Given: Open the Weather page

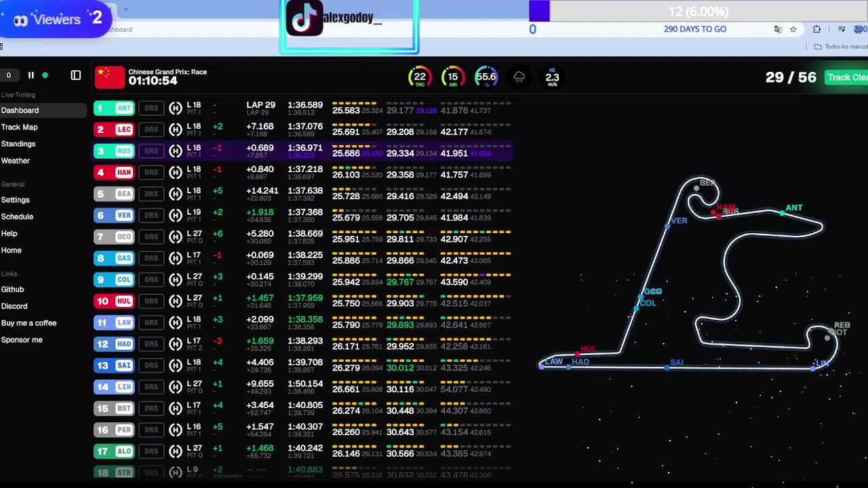Looking at the screenshot, I should (x=16, y=161).
